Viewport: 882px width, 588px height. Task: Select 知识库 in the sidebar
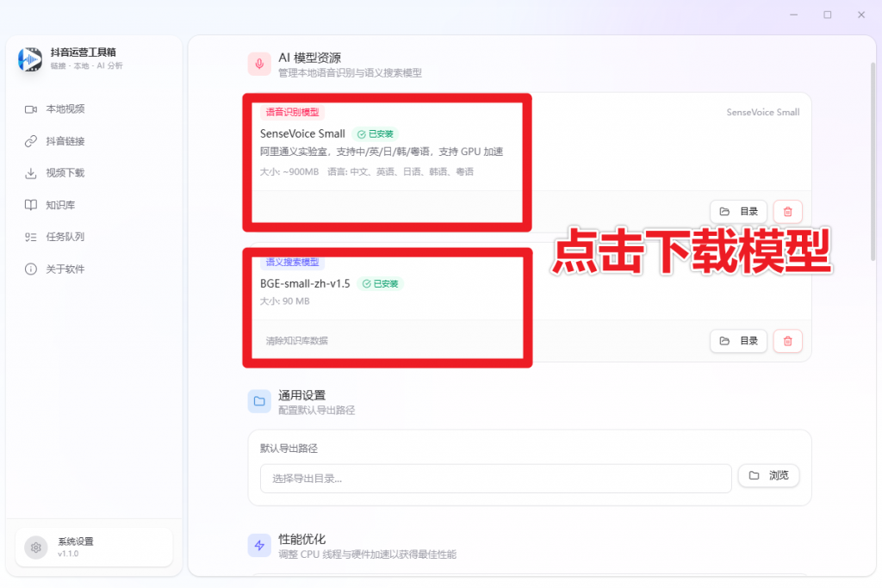point(59,205)
